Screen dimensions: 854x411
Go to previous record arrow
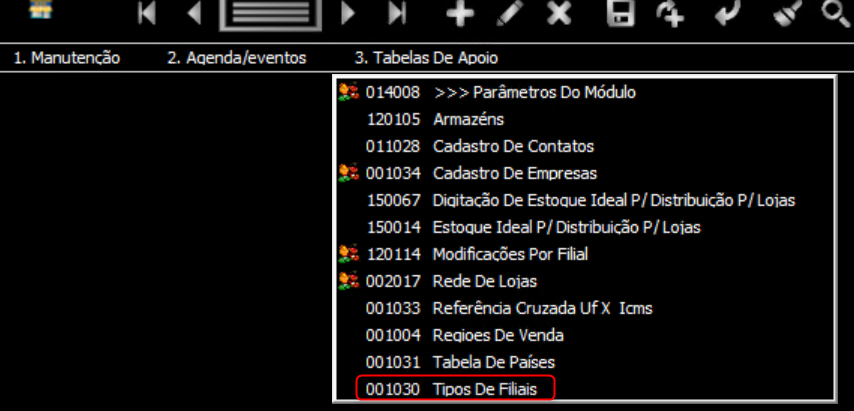194,13
